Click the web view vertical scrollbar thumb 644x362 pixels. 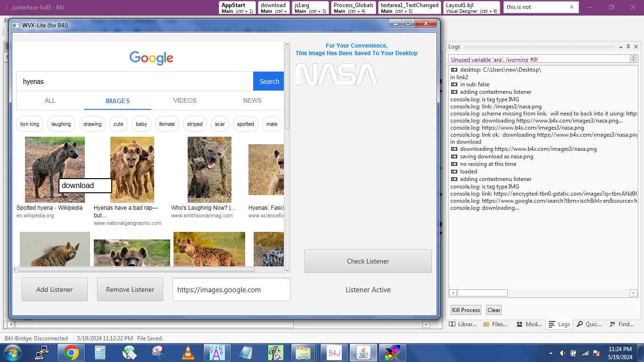(x=287, y=89)
